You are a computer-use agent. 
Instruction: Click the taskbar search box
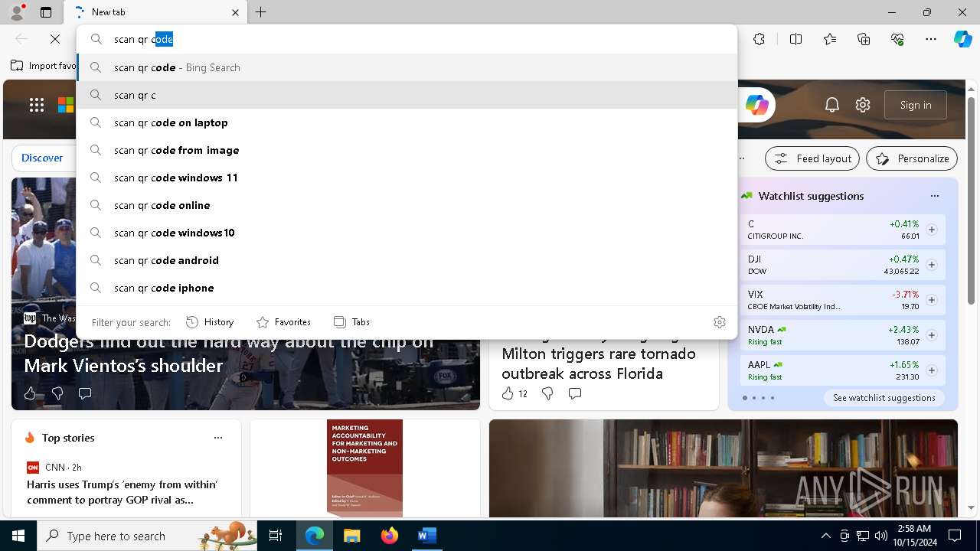click(149, 536)
